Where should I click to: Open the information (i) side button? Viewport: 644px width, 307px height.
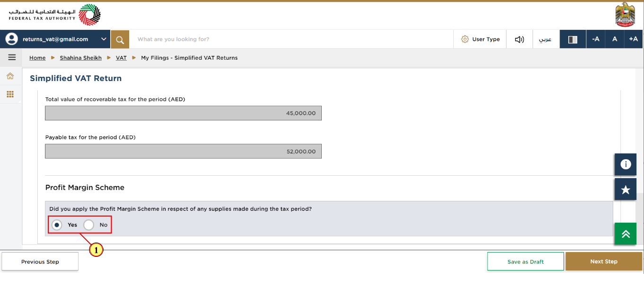(x=626, y=164)
